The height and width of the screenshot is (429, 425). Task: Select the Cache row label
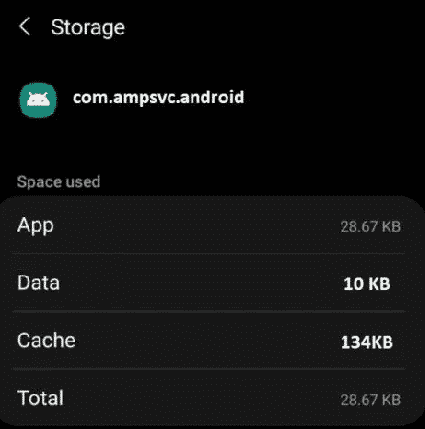pos(46,340)
